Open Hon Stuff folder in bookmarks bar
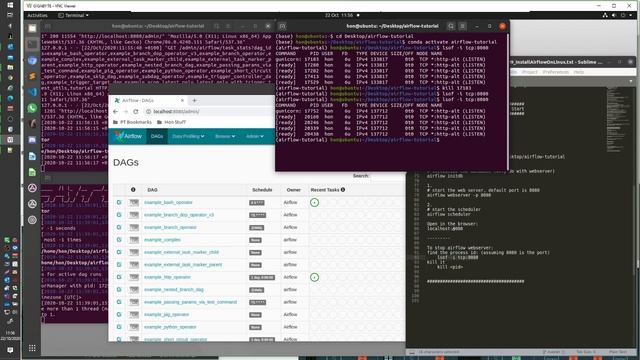The width and height of the screenshot is (640, 360). (x=171, y=122)
